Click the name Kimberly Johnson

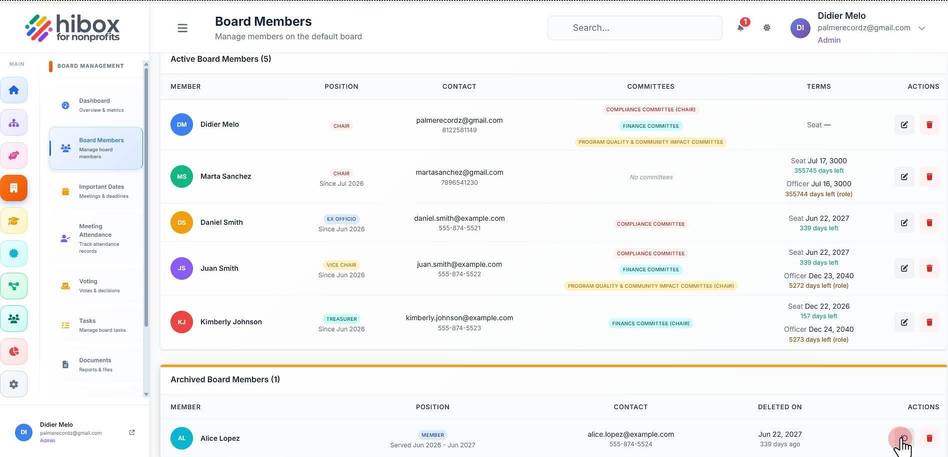pos(231,322)
